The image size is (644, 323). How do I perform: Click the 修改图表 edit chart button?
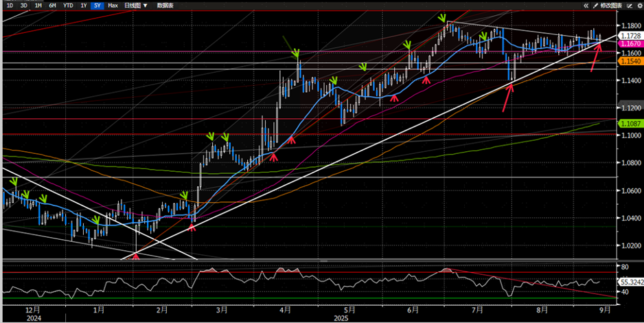pyautogui.click(x=608, y=5)
